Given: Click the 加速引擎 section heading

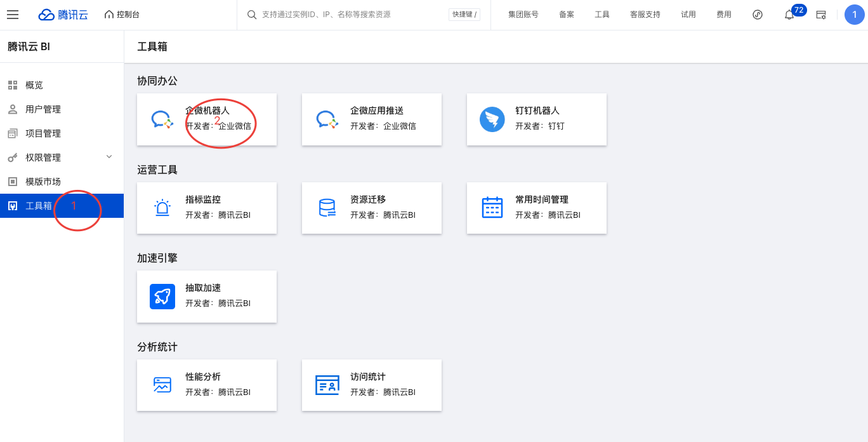Looking at the screenshot, I should click(x=157, y=258).
